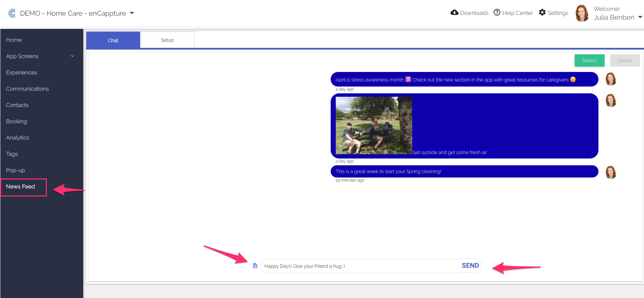Click the app title 'DEMO - Home Care - enCappture'
The image size is (644, 298).
[73, 13]
